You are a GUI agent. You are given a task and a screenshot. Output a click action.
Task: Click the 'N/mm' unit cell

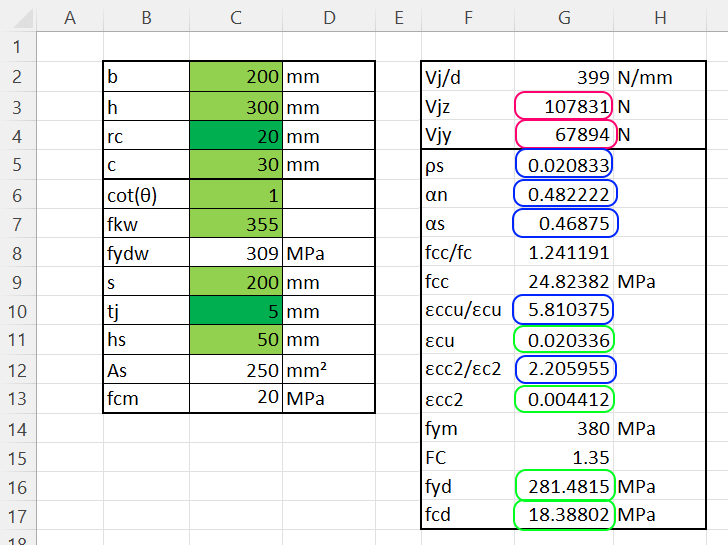[659, 77]
